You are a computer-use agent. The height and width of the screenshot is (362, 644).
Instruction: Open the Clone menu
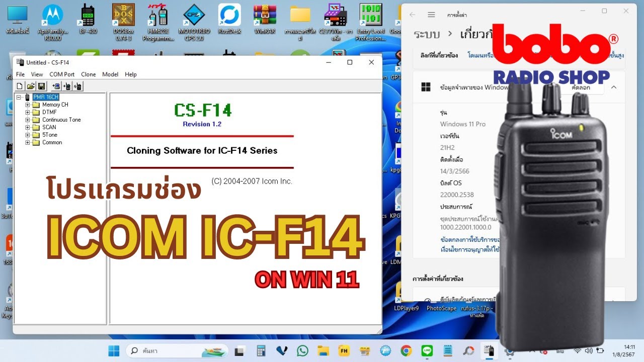(x=89, y=74)
